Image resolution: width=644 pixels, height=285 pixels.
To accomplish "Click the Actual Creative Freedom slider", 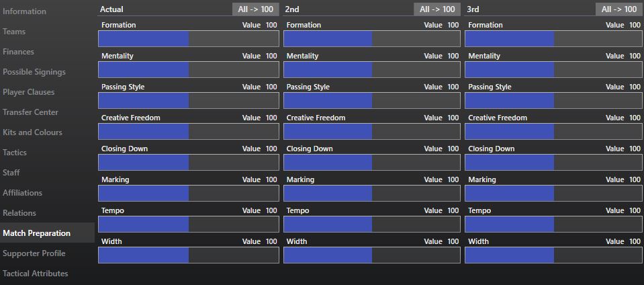I will coord(189,132).
